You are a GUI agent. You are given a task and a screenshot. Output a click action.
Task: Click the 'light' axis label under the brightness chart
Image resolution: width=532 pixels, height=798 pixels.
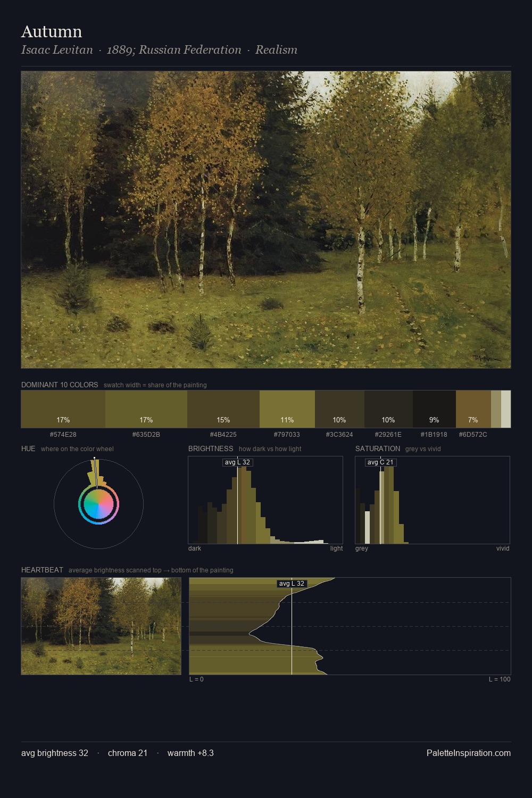(336, 548)
